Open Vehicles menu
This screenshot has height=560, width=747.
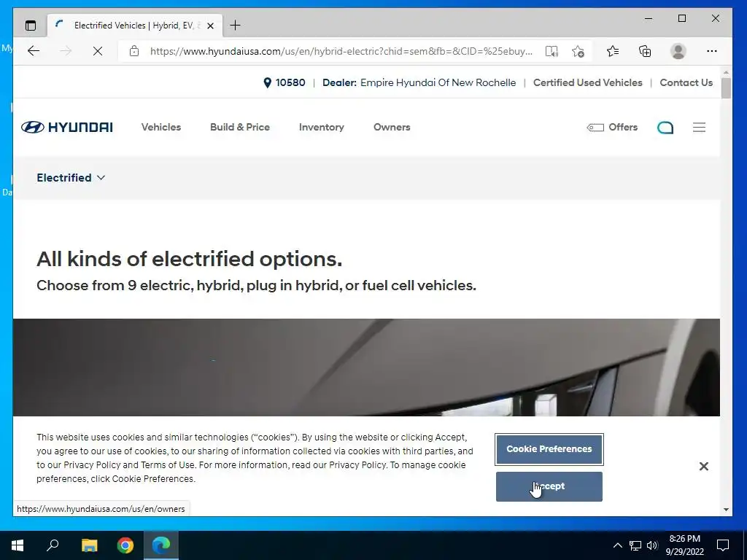click(x=161, y=127)
